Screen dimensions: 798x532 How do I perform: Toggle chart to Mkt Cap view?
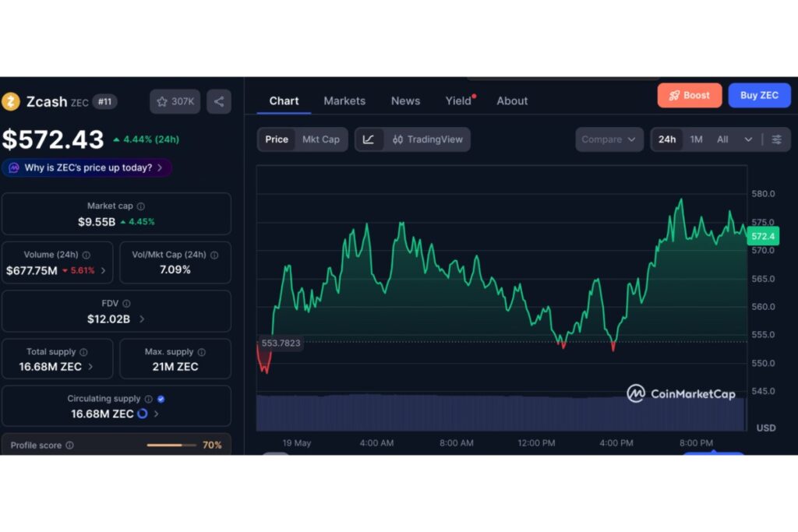[x=320, y=139]
